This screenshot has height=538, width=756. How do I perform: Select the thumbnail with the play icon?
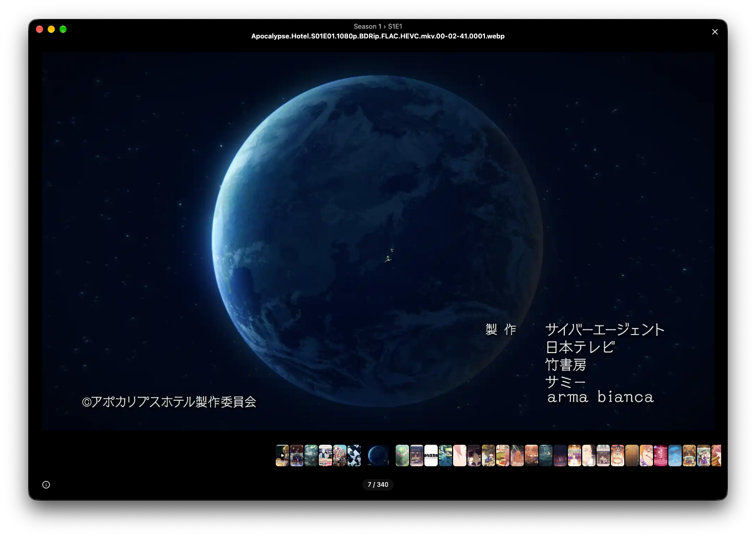[282, 456]
